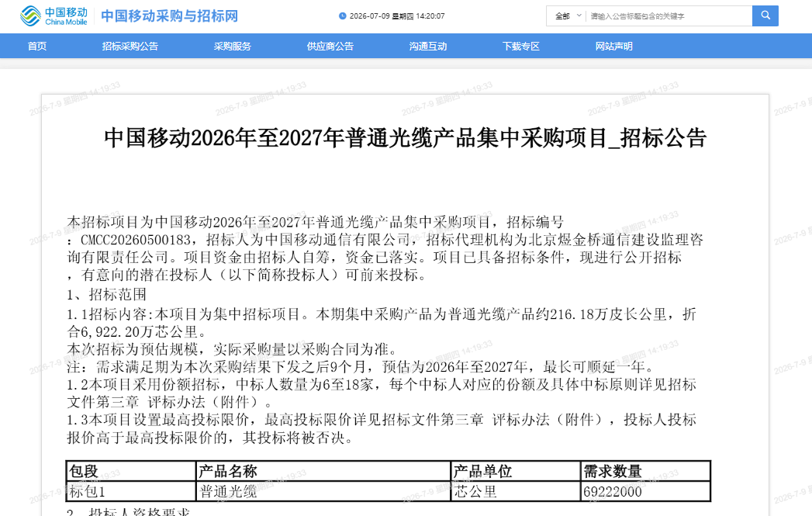The width and height of the screenshot is (812, 516).
Task: Open the 下载专区 navigation item
Action: point(521,46)
